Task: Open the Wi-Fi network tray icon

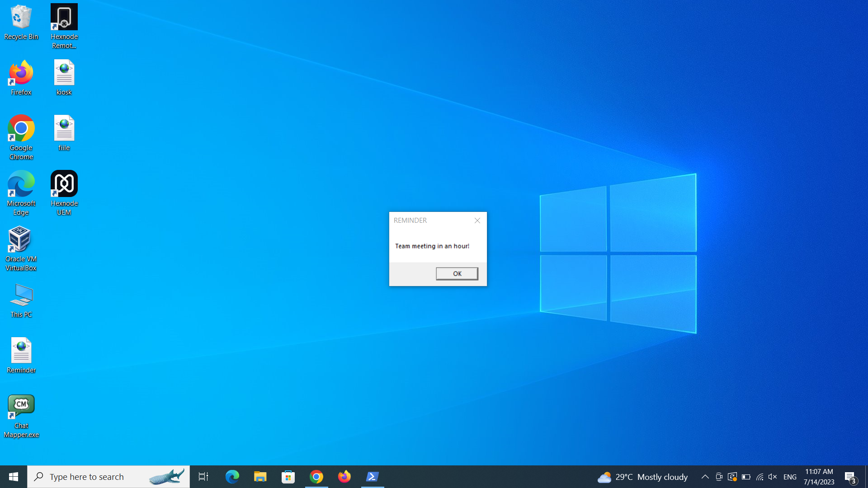Action: [759, 477]
